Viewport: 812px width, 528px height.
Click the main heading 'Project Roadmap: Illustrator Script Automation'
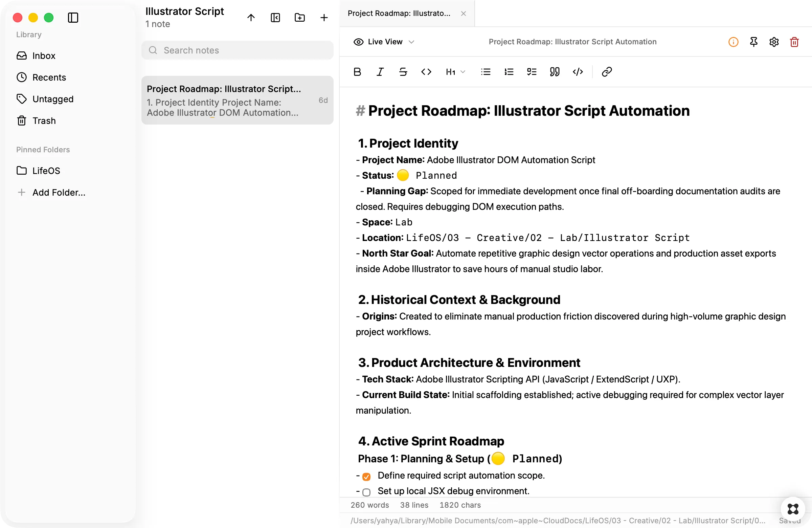coord(529,111)
